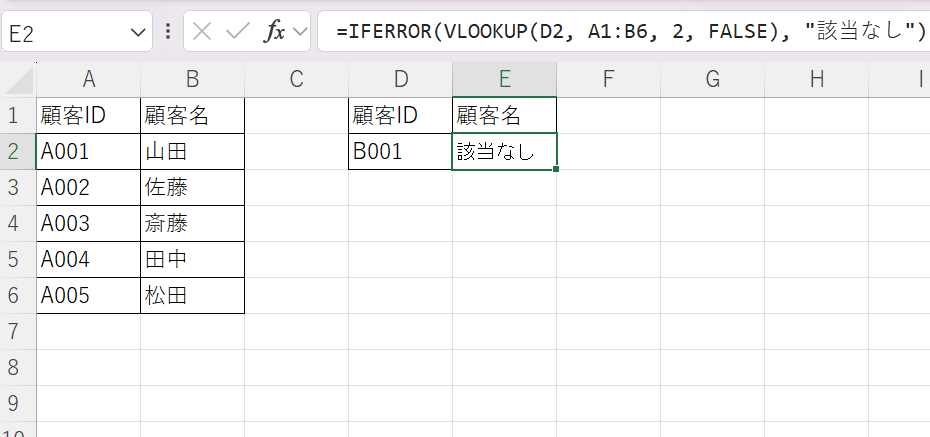This screenshot has width=930, height=437.
Task: Click cell containing A005
Action: click(88, 295)
